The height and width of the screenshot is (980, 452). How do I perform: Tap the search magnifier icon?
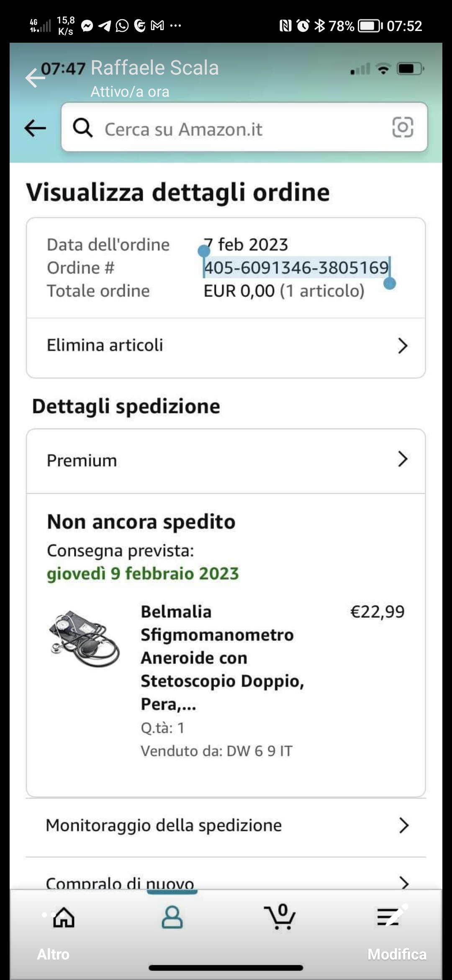(x=82, y=127)
